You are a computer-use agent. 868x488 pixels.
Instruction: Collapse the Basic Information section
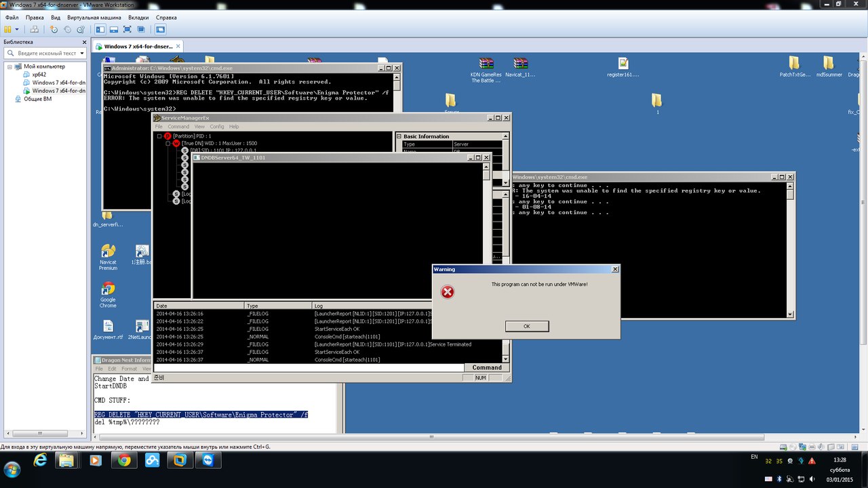pos(399,136)
